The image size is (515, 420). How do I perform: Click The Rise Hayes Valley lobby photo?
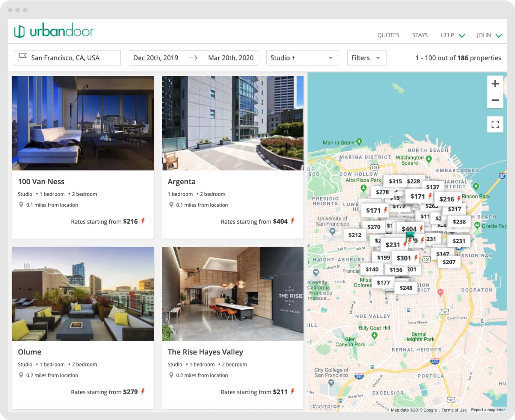click(x=232, y=294)
